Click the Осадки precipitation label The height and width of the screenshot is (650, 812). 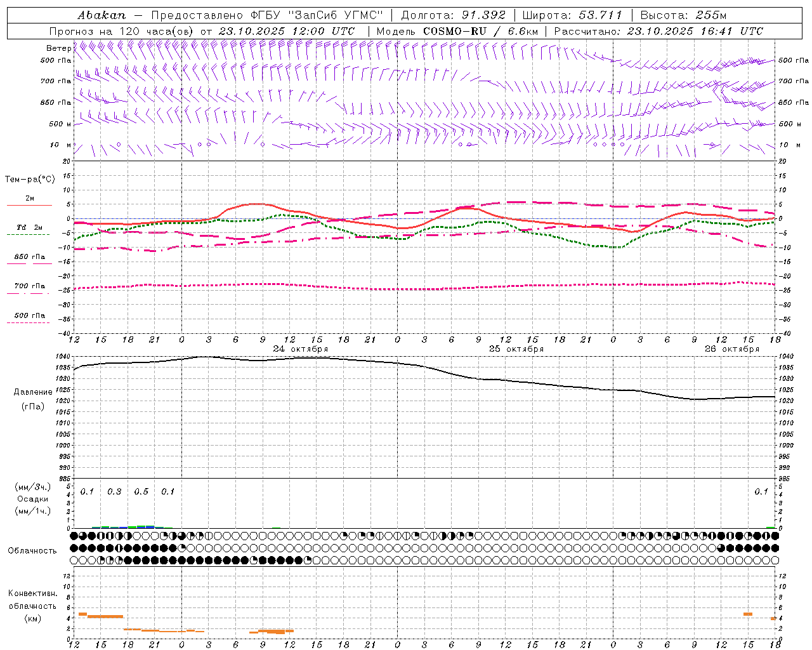pos(33,499)
